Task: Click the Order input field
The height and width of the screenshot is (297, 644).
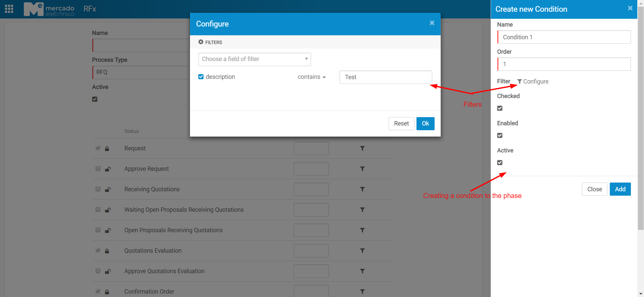Action: point(564,64)
